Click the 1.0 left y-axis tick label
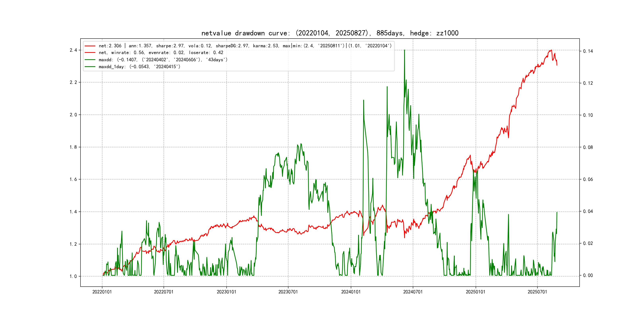The height and width of the screenshot is (322, 644). tap(73, 276)
